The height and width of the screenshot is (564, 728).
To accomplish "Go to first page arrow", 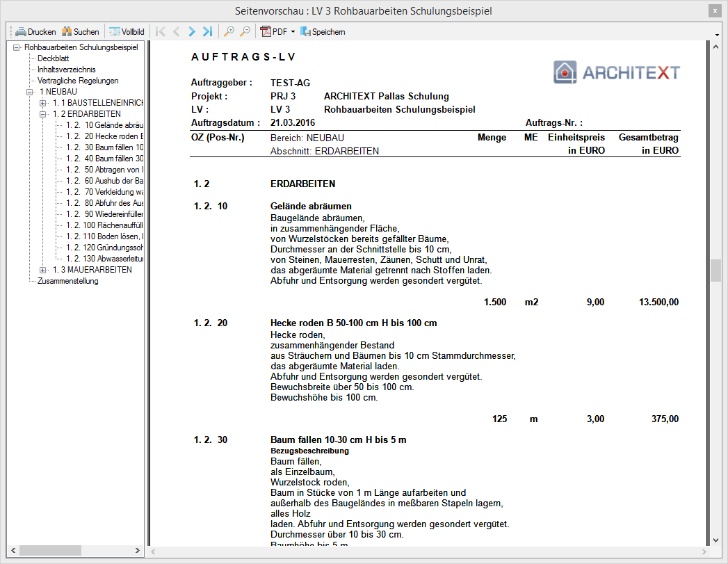I will tap(161, 31).
